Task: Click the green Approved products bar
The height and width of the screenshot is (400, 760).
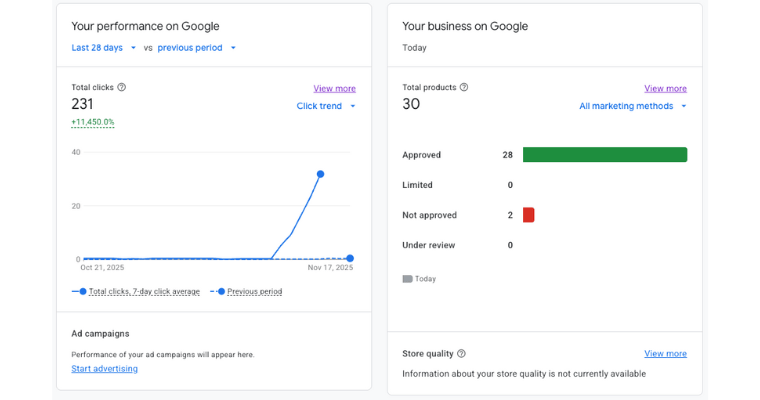Action: [x=604, y=155]
